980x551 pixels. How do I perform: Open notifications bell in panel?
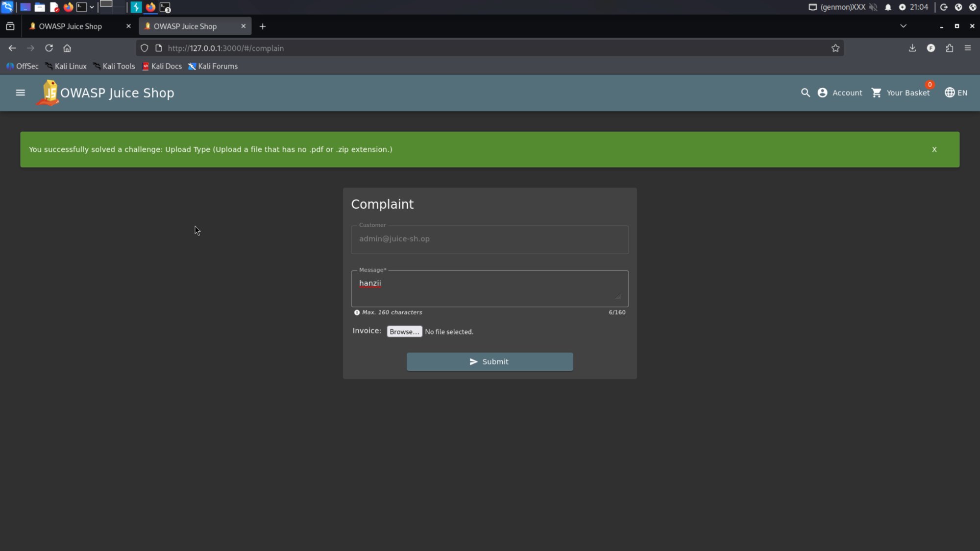888,7
